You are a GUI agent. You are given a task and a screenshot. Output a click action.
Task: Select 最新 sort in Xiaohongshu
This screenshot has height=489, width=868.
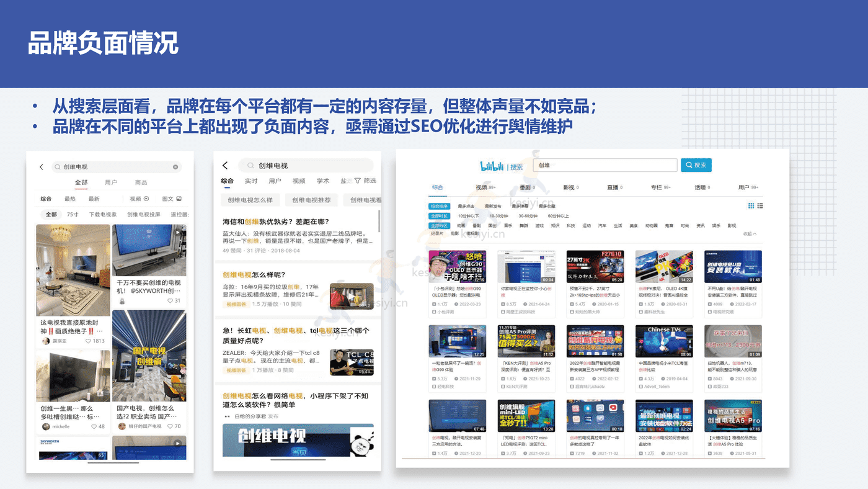click(94, 199)
